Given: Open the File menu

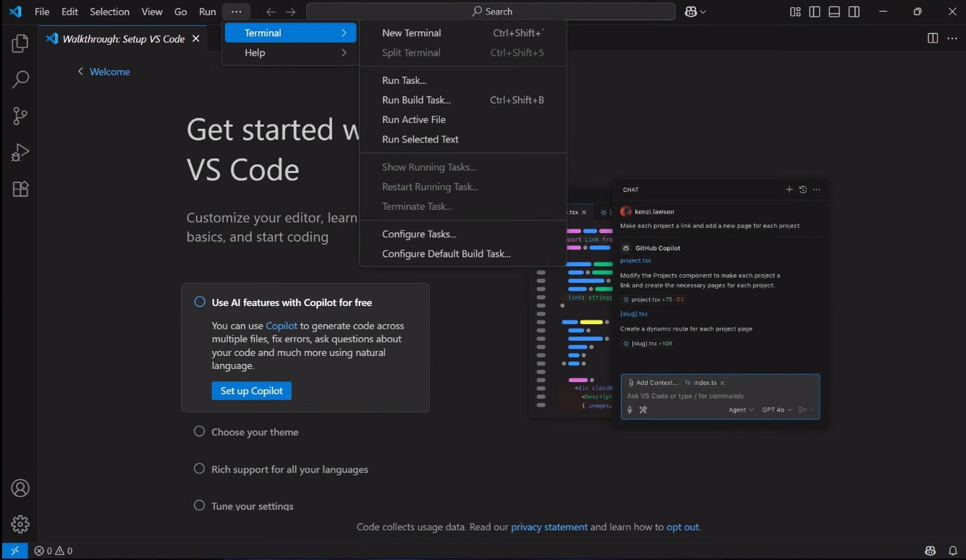Looking at the screenshot, I should (42, 12).
